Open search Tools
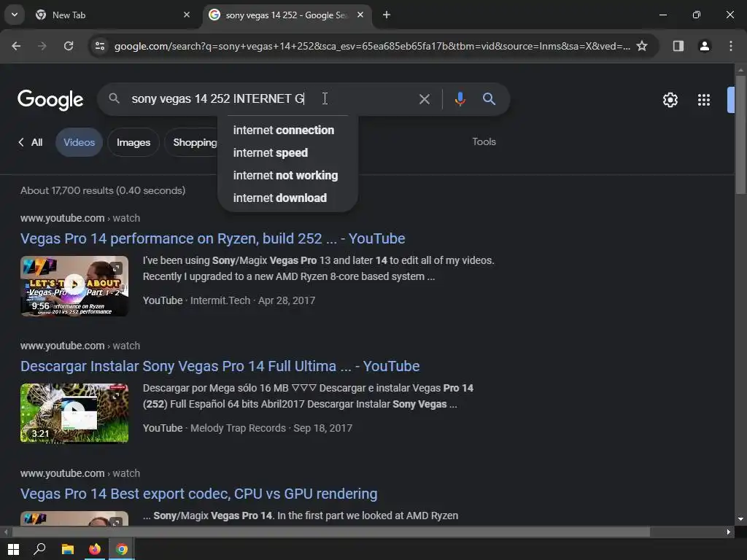This screenshot has width=747, height=560. point(484,141)
